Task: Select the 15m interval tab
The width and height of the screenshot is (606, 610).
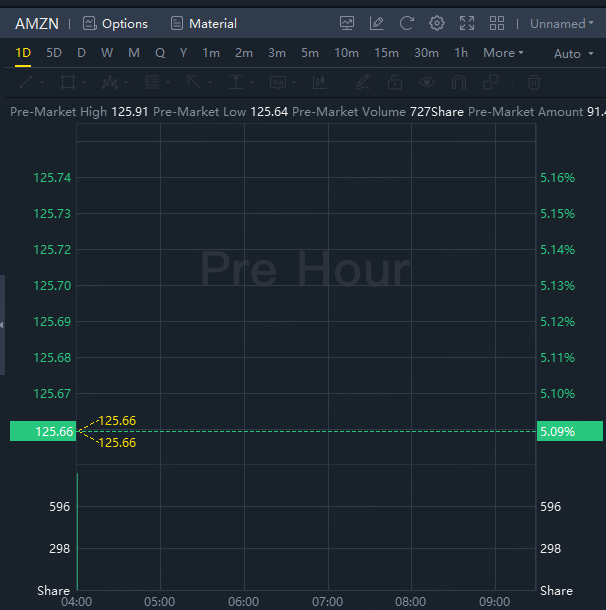Action: click(386, 53)
